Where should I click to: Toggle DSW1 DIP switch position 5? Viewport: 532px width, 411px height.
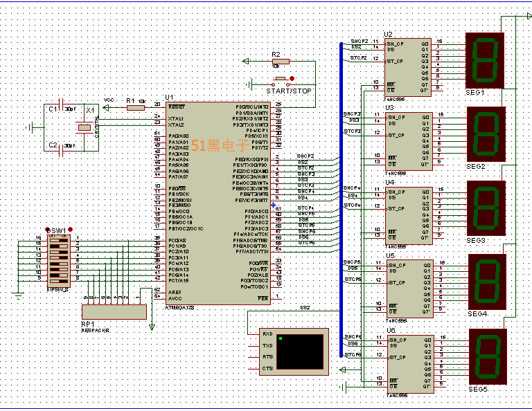[59, 264]
